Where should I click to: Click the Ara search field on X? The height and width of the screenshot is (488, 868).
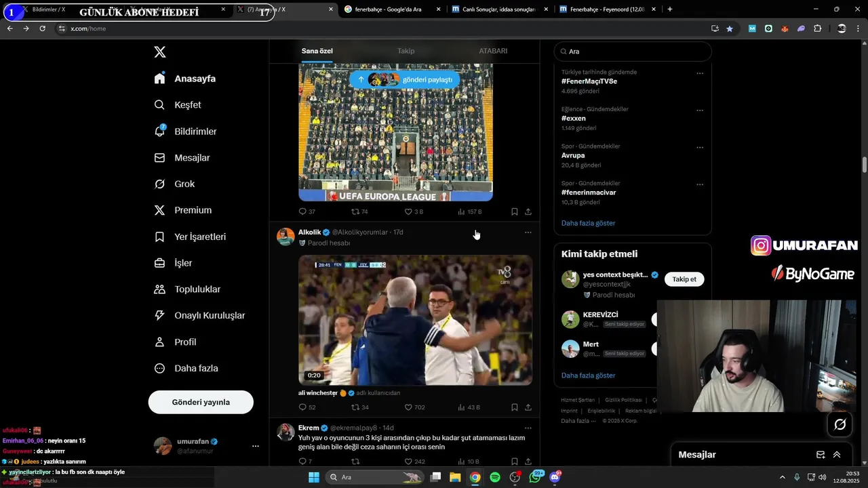click(633, 52)
